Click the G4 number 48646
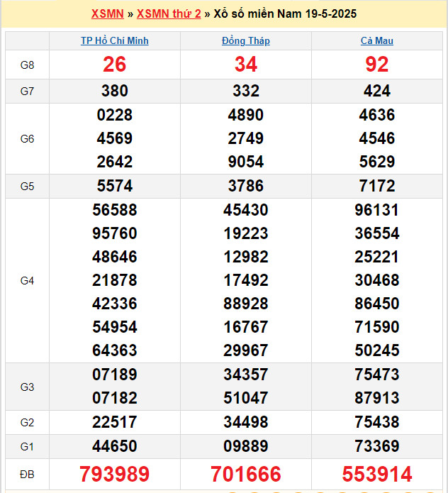Image resolution: width=448 pixels, height=493 pixels. click(115, 257)
